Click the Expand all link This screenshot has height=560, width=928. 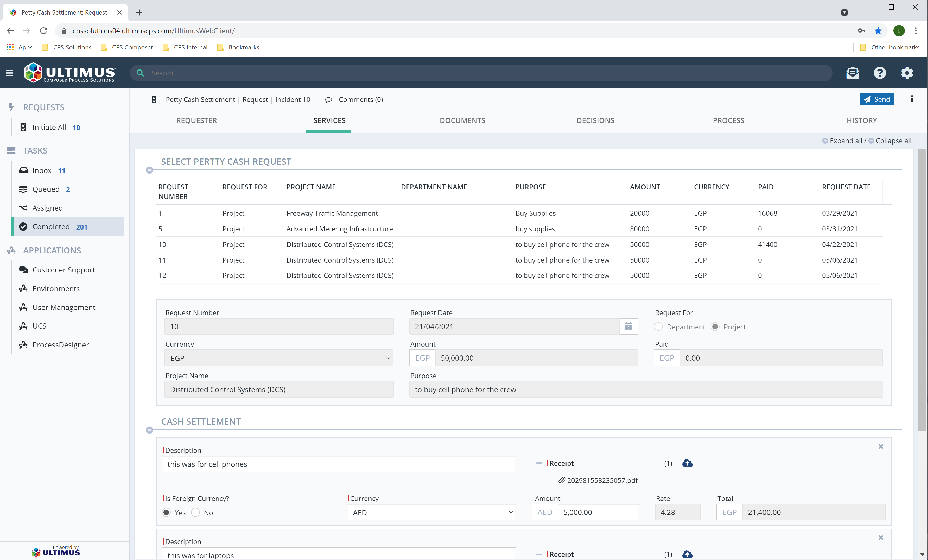tap(846, 141)
